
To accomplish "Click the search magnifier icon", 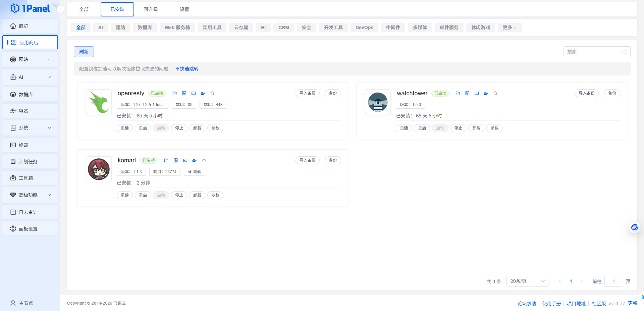I will [625, 52].
